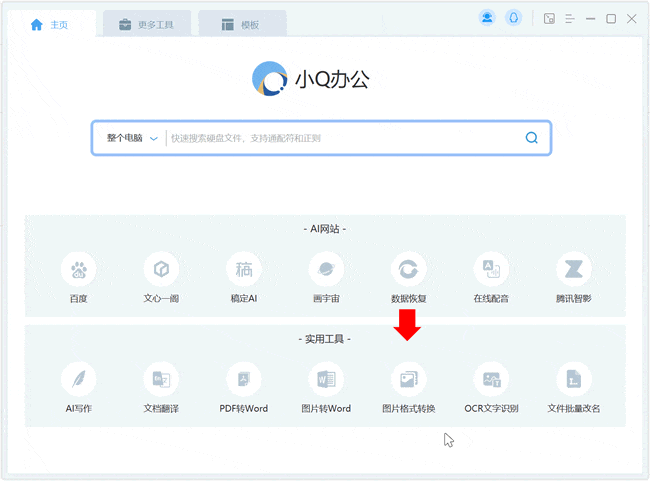The height and width of the screenshot is (481, 650).
Task: Switch to the 更多工具 tab
Action: tap(146, 24)
